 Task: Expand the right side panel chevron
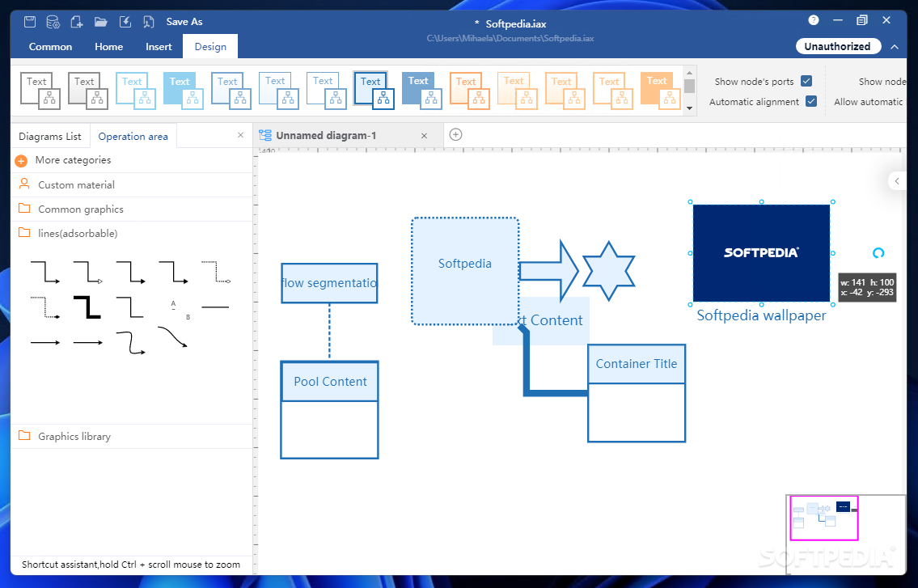(897, 181)
